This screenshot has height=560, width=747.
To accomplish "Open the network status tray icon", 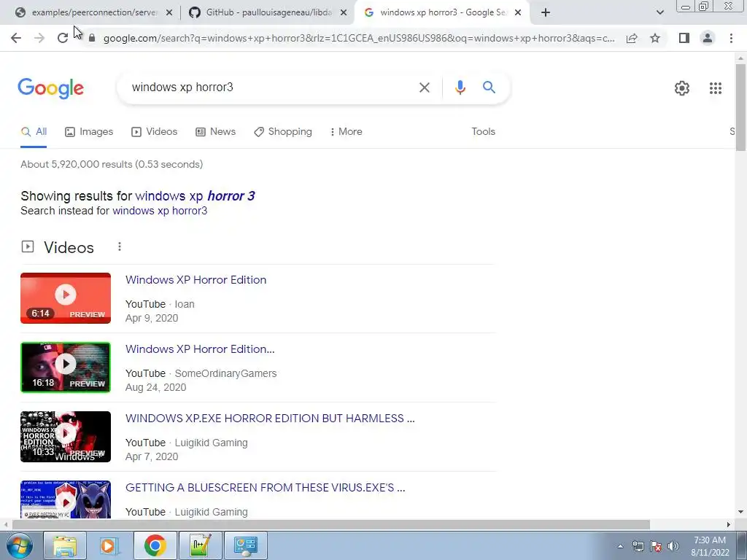I will pos(638,546).
